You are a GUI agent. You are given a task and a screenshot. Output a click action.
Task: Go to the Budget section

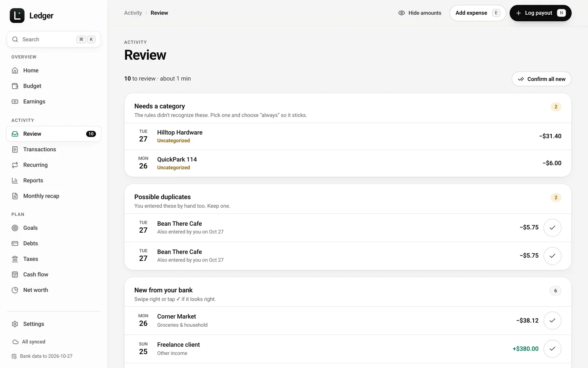[53, 86]
